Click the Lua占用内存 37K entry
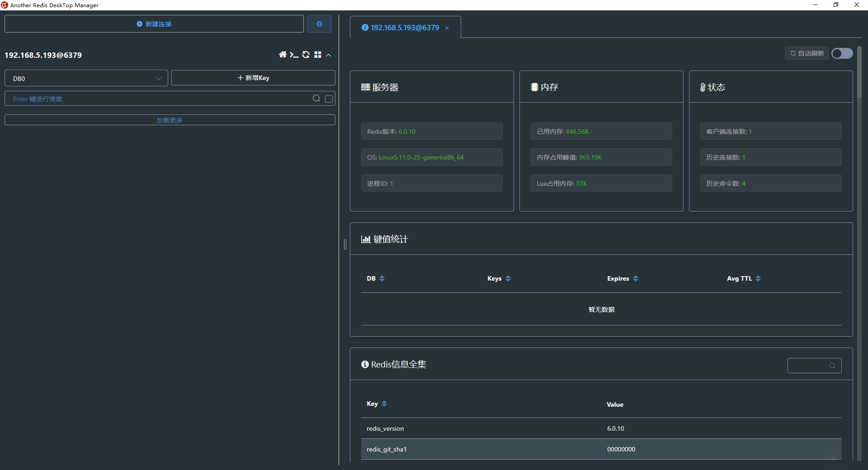 pos(601,183)
